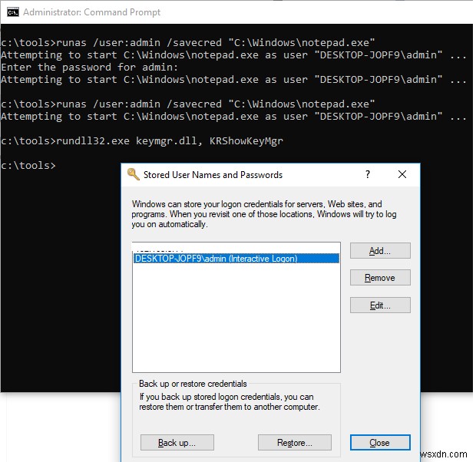This screenshot has height=462, width=476.
Task: Click the first runas /savecred command line
Action: pyautogui.click(x=188, y=42)
